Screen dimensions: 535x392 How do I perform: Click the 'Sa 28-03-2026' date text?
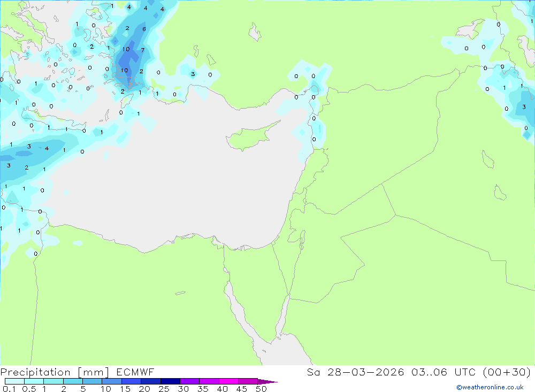(x=355, y=372)
